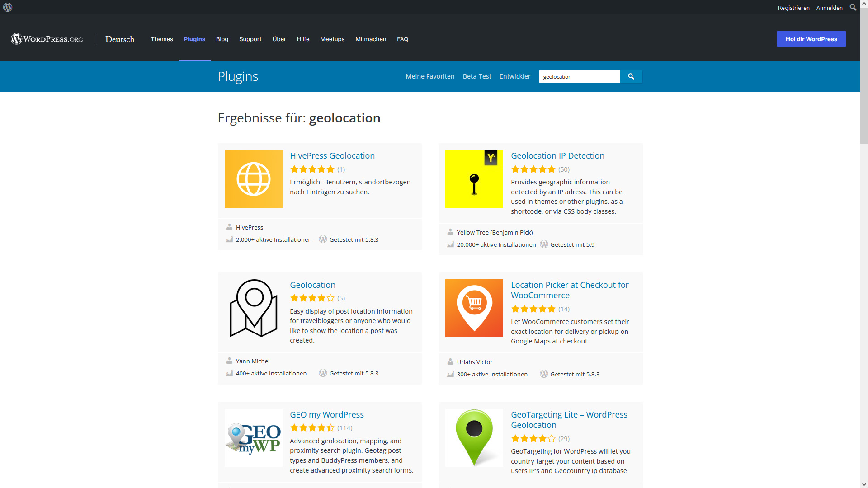
Task: Click installs chart icon for 2.000+ installations
Action: (230, 239)
